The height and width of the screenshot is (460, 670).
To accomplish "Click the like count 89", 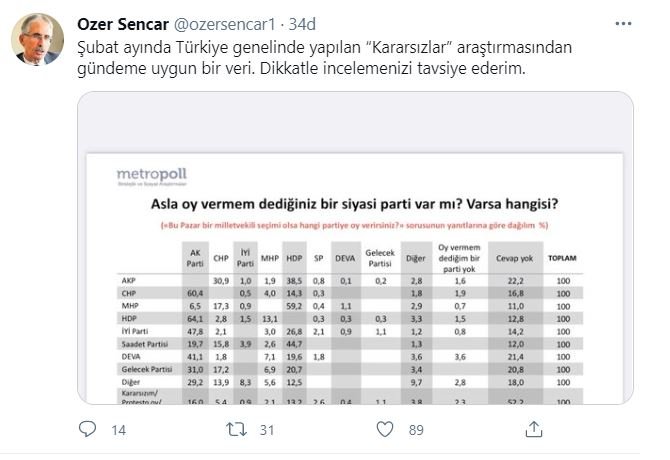I will pos(418,430).
